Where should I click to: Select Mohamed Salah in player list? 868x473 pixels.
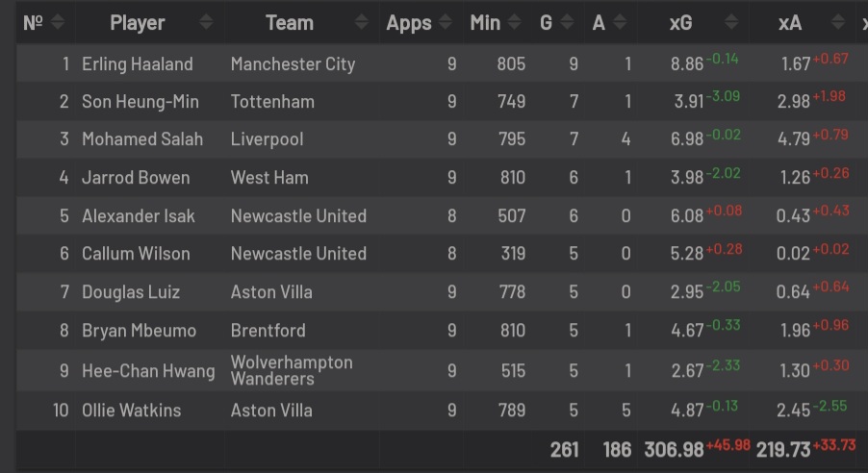click(x=142, y=139)
